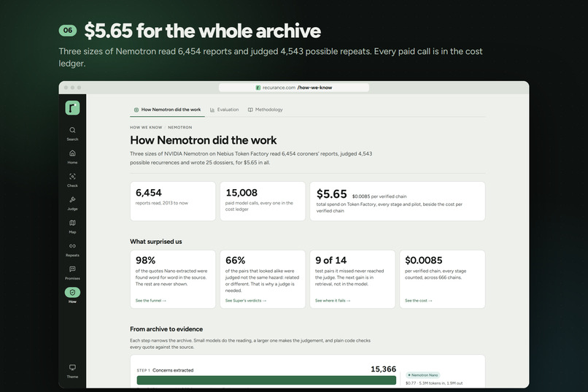Image resolution: width=588 pixels, height=392 pixels.
Task: Click the Nemotron Nano badge
Action: (423, 375)
